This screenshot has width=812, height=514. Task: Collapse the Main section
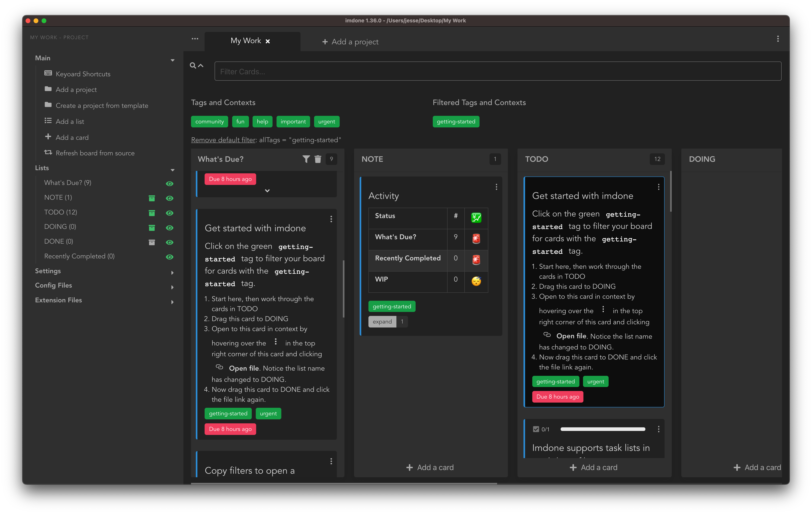click(172, 60)
